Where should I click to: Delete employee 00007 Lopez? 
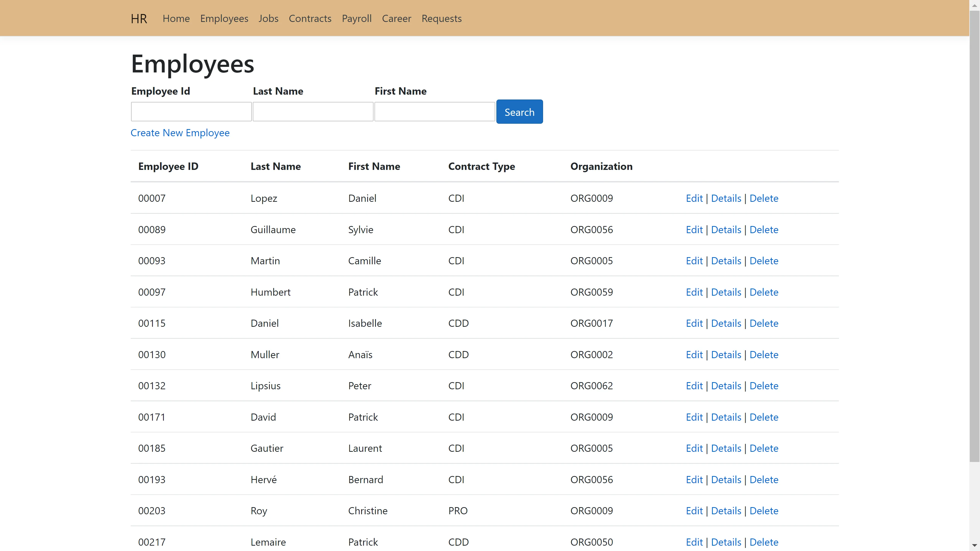click(x=764, y=198)
